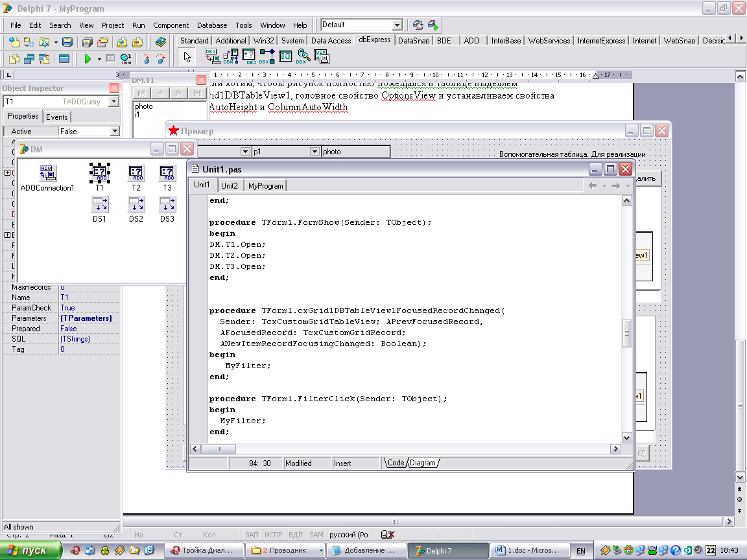Open the dropdown arrow beside Run button
This screenshot has width=747, height=560.
(x=99, y=59)
